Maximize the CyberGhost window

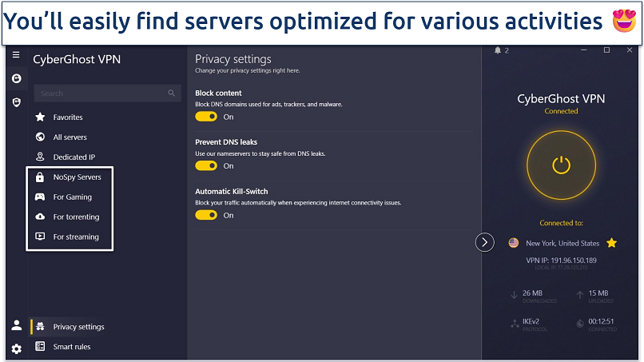click(x=606, y=50)
